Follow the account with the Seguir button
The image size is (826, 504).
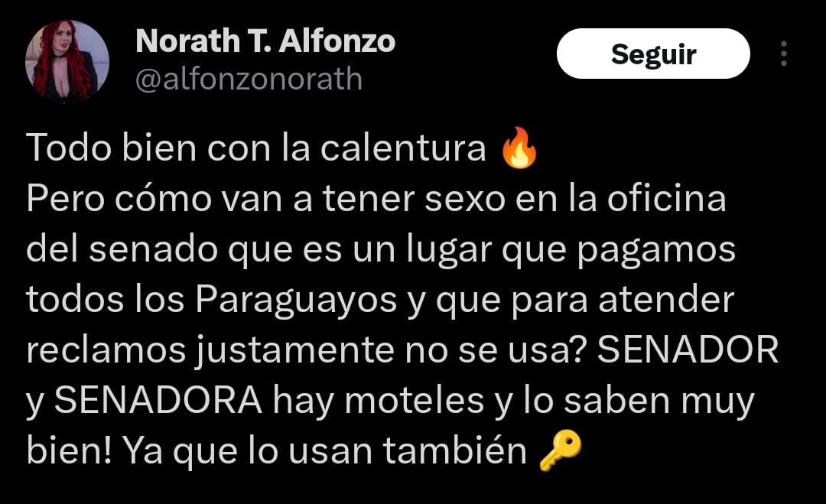coord(653,54)
